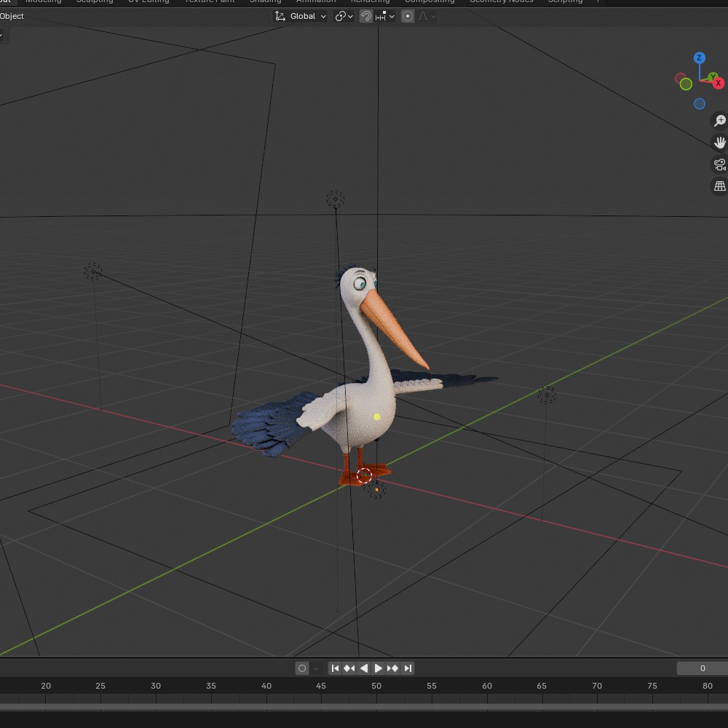Toggle the camera view icon
Image resolution: width=728 pixels, height=728 pixels.
tap(719, 165)
